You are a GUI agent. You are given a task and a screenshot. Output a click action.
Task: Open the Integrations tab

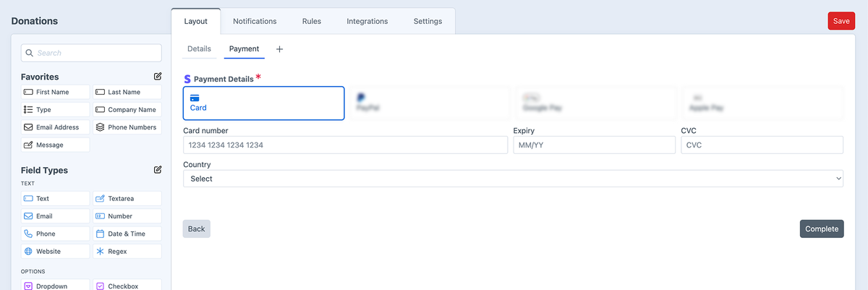pos(367,21)
